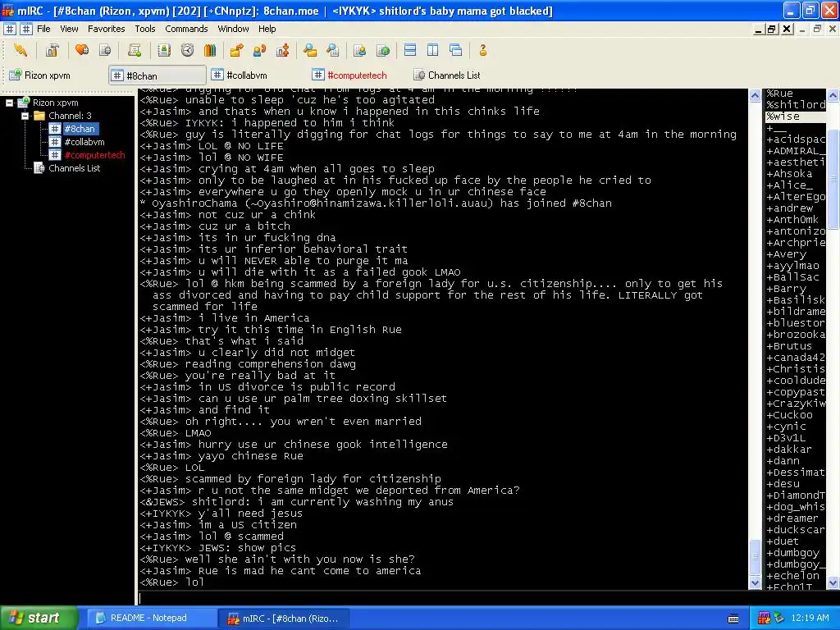Viewport: 840px width, 630px height.
Task: Open About mIRC question-mark icon
Action: coord(482,50)
